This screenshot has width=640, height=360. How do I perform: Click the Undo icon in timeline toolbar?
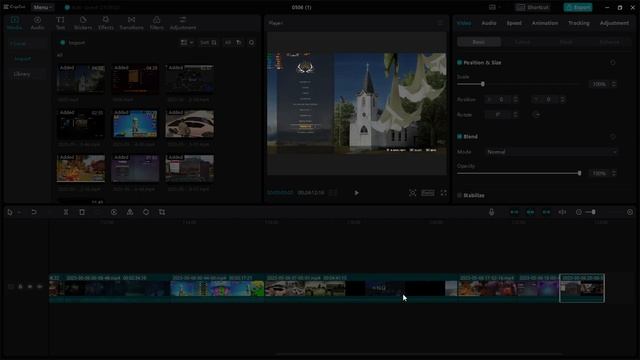click(34, 212)
